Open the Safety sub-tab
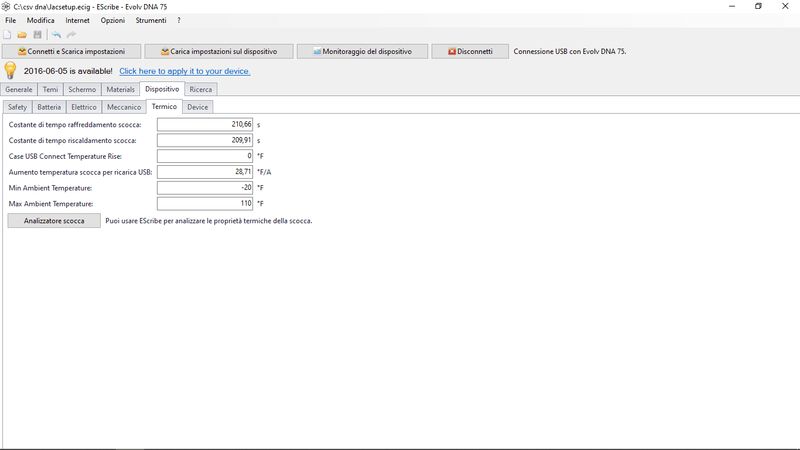800x450 pixels. tap(17, 107)
